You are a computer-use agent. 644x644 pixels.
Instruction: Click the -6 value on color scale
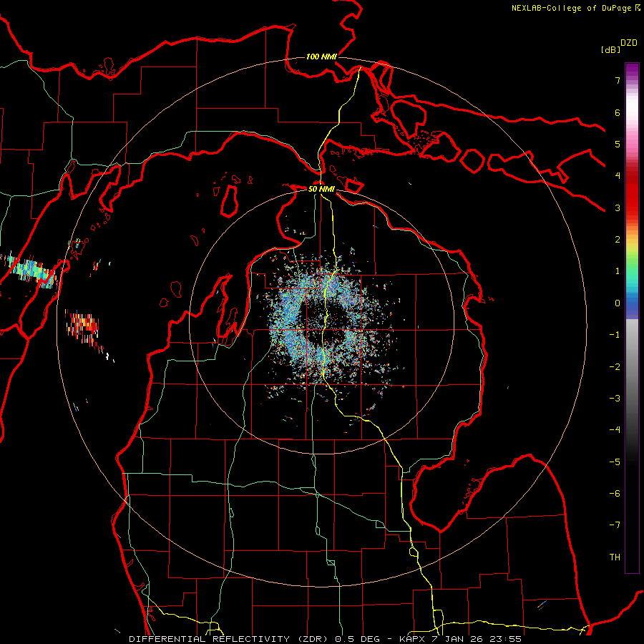coord(615,494)
